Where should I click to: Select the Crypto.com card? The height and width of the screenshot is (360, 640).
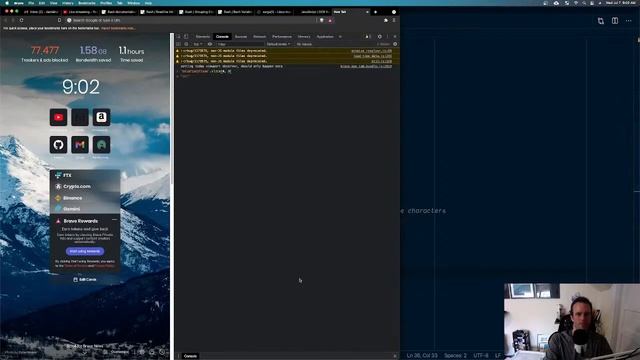85,187
